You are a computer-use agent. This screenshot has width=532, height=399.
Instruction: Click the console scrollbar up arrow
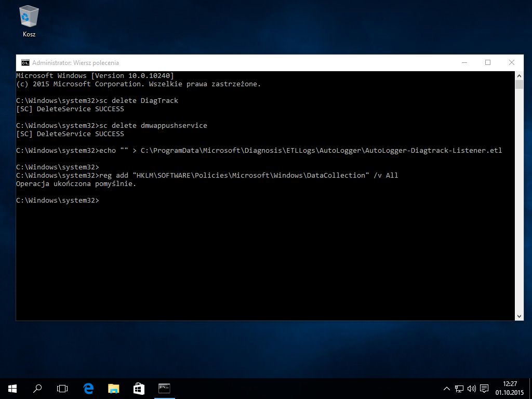pyautogui.click(x=519, y=76)
